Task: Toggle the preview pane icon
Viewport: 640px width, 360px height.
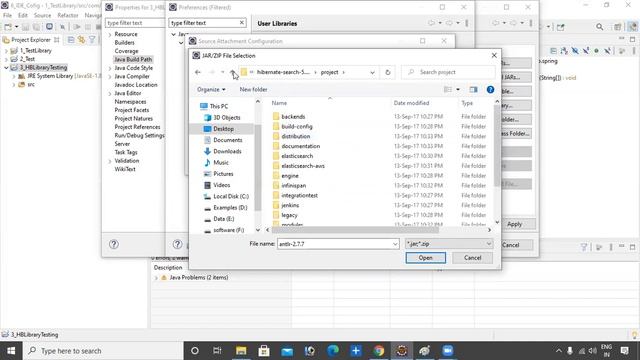Action: [473, 89]
